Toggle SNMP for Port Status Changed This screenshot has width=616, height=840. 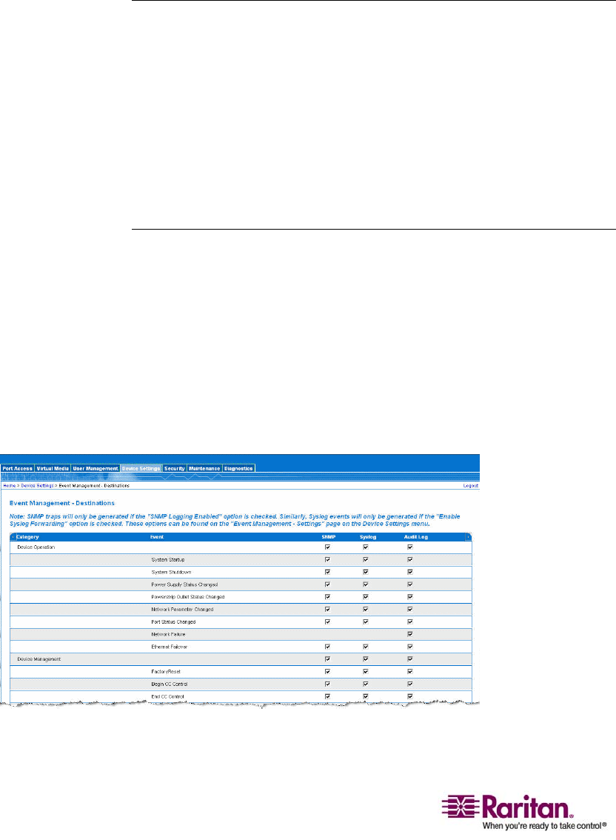327,621
